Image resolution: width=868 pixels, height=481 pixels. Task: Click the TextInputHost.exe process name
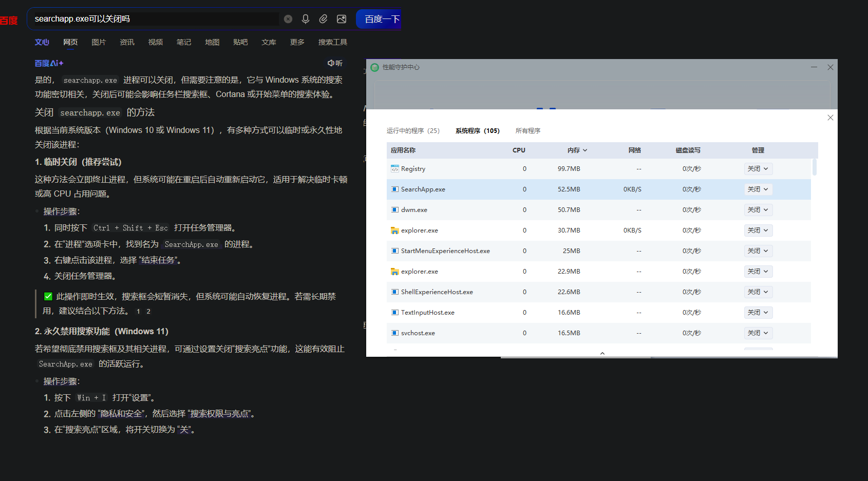coord(428,313)
